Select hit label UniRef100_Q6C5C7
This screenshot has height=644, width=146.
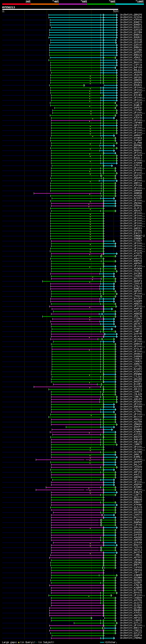tap(131, 324)
